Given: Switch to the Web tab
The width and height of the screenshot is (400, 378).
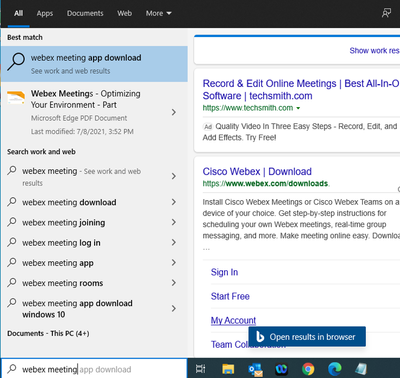Looking at the screenshot, I should [x=124, y=13].
